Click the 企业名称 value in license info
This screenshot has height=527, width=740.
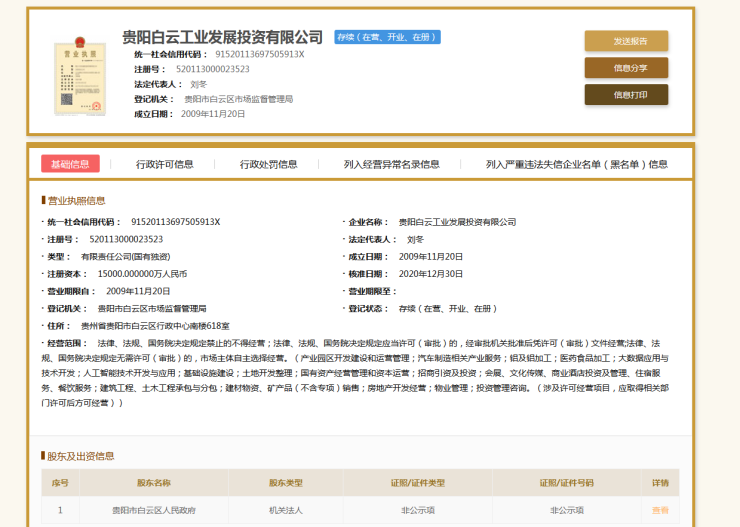[457, 222]
